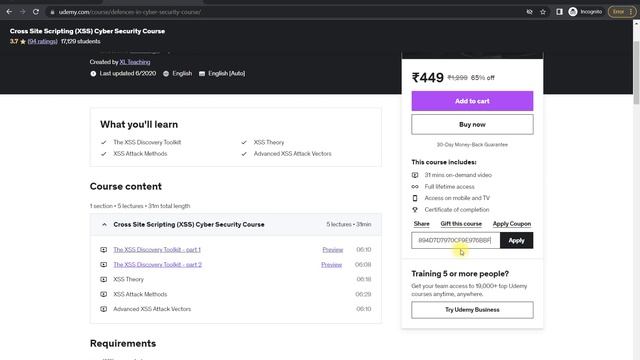Click the checkmark beside Advanced XSS Attack Vectors point
Viewport: 640px width, 360px height.
click(x=244, y=154)
